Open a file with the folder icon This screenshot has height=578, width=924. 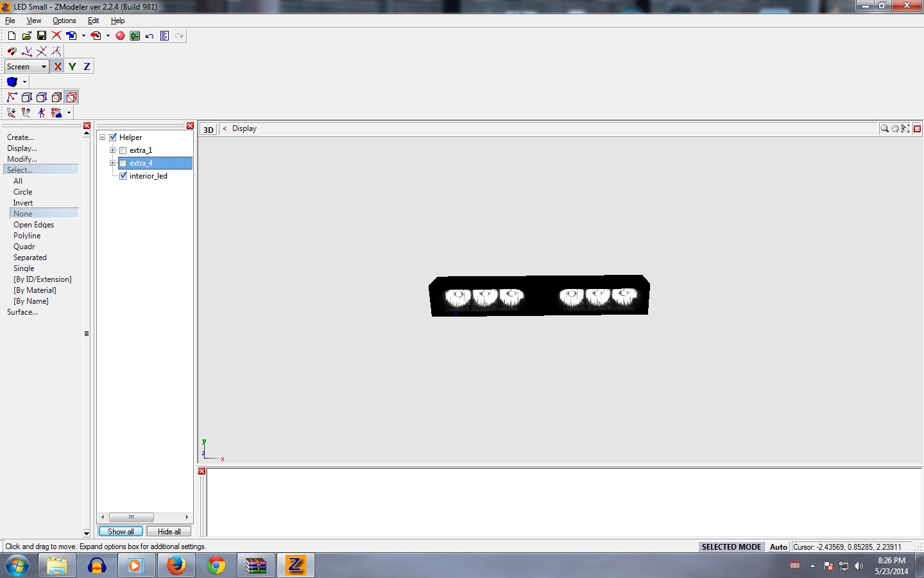point(26,36)
